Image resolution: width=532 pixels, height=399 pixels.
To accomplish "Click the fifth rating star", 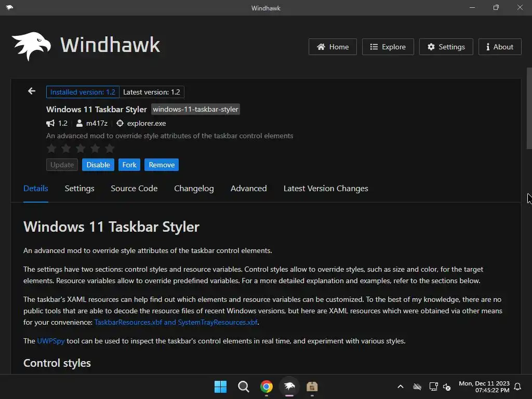I will [110, 148].
